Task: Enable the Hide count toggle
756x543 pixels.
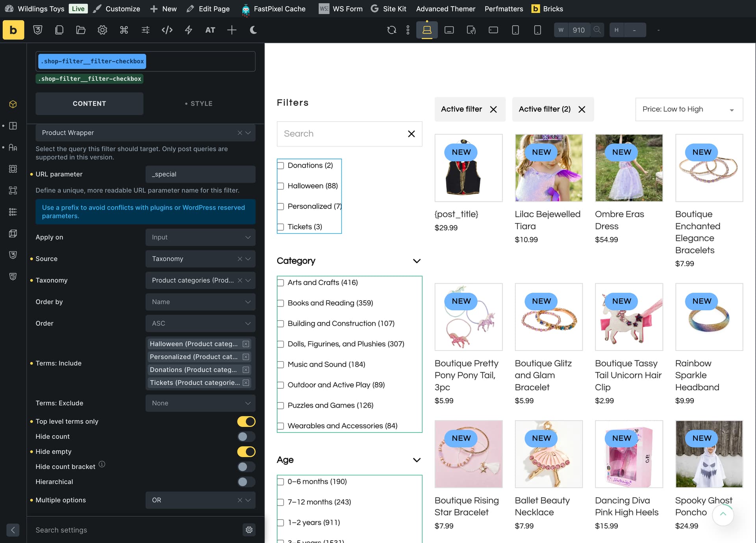Action: click(246, 436)
